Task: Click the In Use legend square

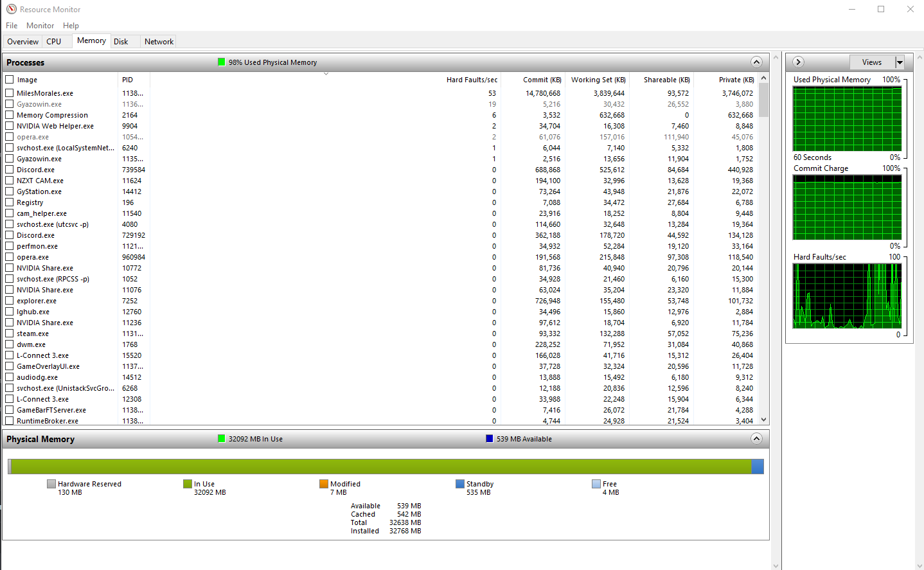Action: [x=187, y=484]
